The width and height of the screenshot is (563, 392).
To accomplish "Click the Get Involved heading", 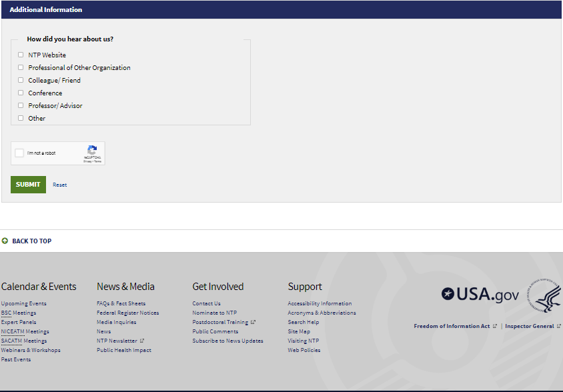I will click(x=218, y=287).
